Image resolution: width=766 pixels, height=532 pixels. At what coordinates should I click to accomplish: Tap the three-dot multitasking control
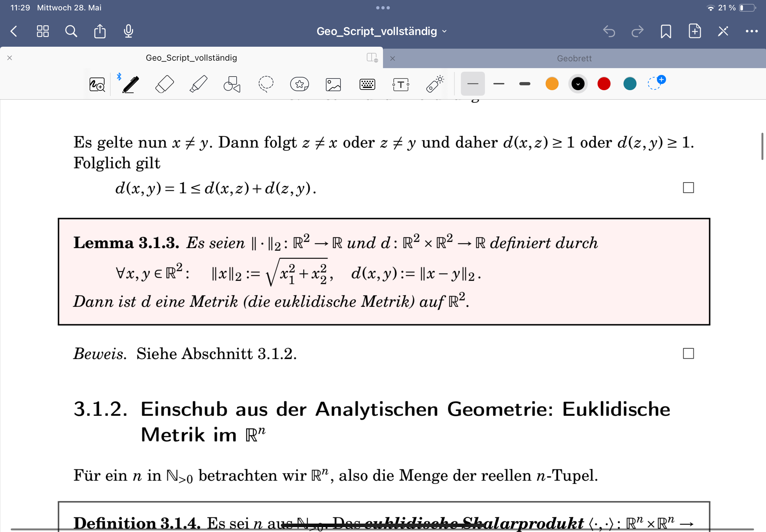[x=383, y=8]
